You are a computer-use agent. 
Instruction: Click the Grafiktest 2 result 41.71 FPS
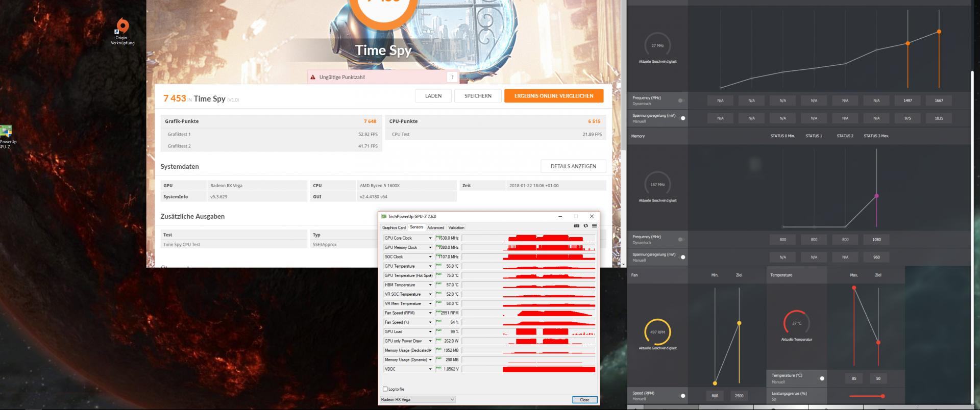tap(368, 146)
